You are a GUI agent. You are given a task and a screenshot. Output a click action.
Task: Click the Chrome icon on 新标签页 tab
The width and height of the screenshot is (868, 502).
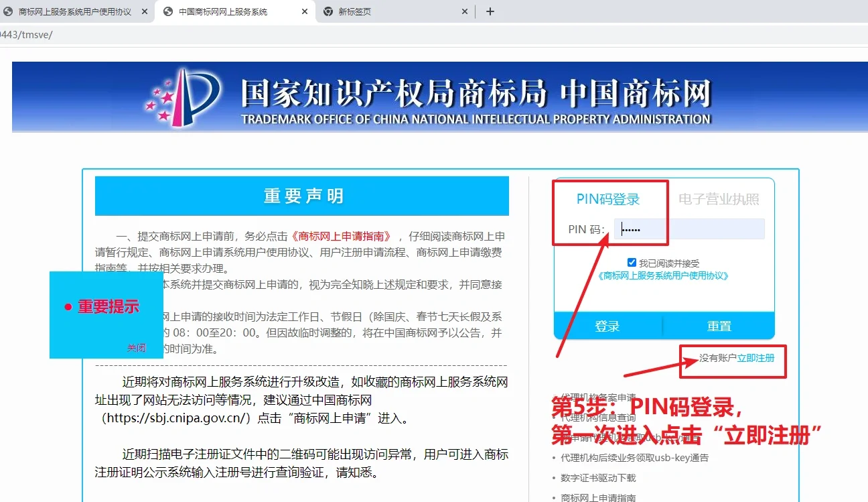pos(328,11)
